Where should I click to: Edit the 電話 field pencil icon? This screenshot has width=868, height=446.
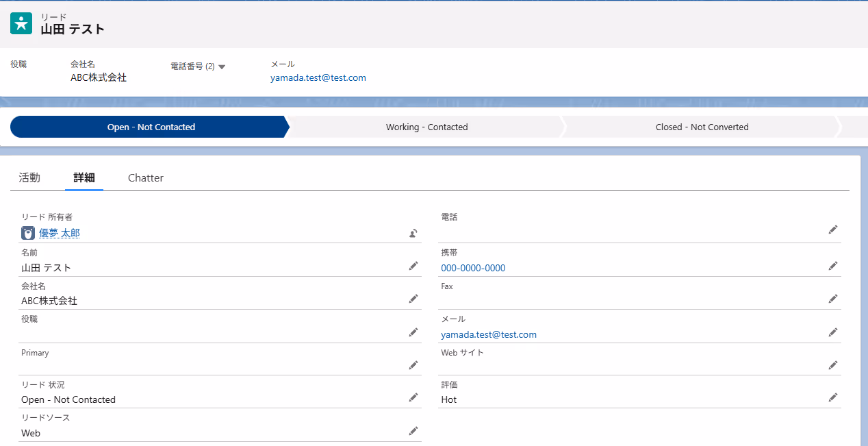[x=833, y=230]
